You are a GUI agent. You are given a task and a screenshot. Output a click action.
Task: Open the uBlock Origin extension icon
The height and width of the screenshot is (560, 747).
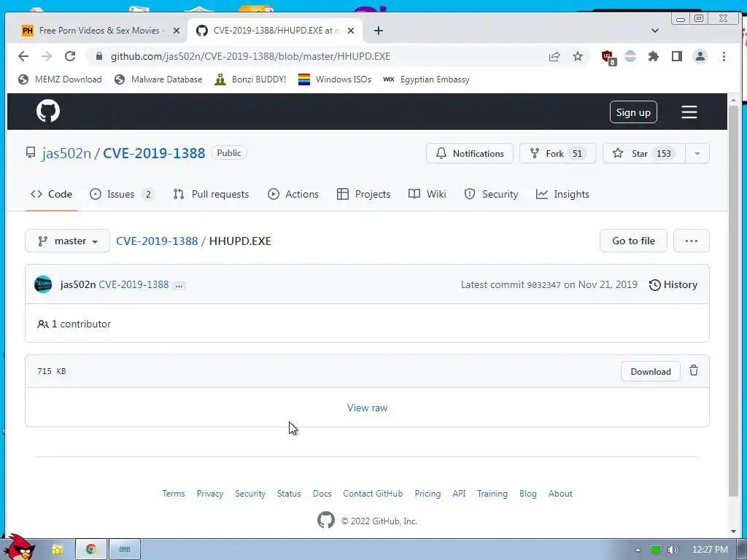point(608,57)
